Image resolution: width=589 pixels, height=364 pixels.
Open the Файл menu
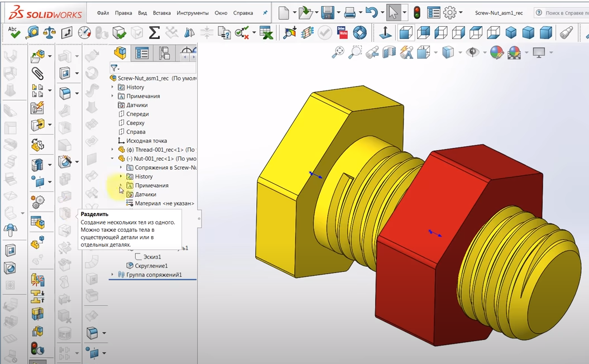[103, 13]
